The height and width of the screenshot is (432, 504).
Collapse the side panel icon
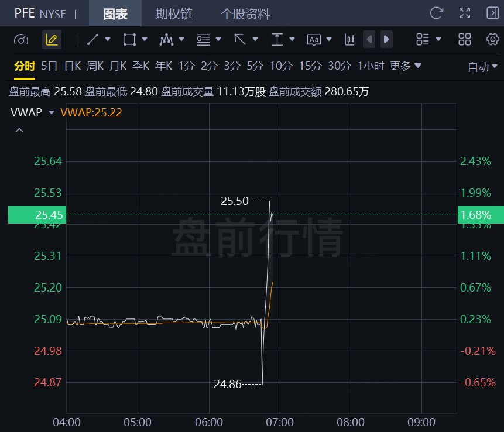[492, 13]
